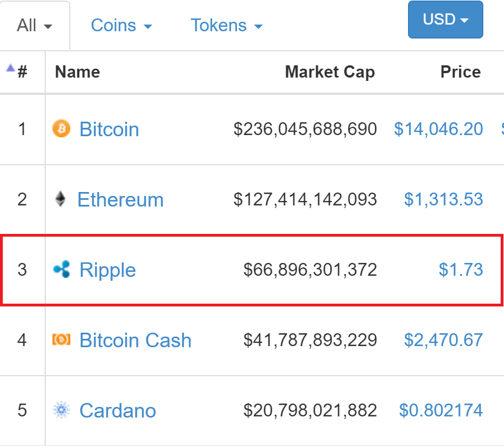
Task: Open the Ethereum name link
Action: [x=121, y=200]
